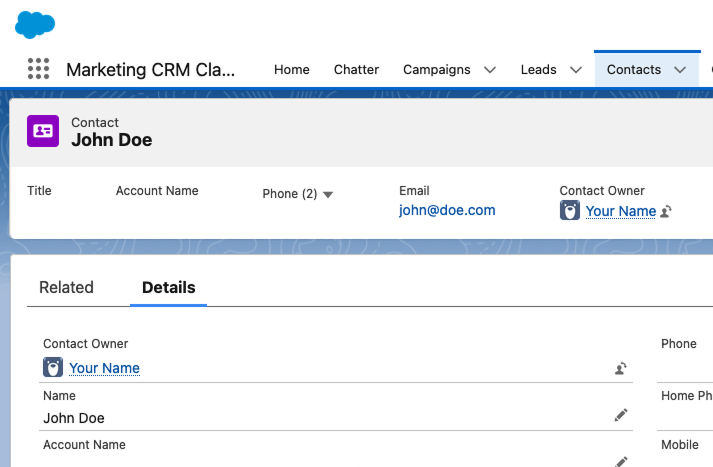Image resolution: width=713 pixels, height=467 pixels.
Task: Open the Phone (2) dropdown arrow
Action: click(x=328, y=195)
